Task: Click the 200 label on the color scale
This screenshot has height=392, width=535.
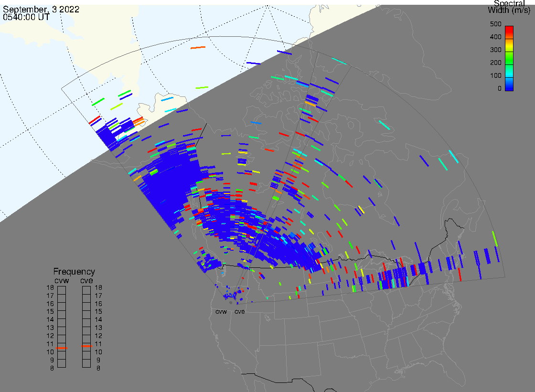Action: (x=495, y=63)
